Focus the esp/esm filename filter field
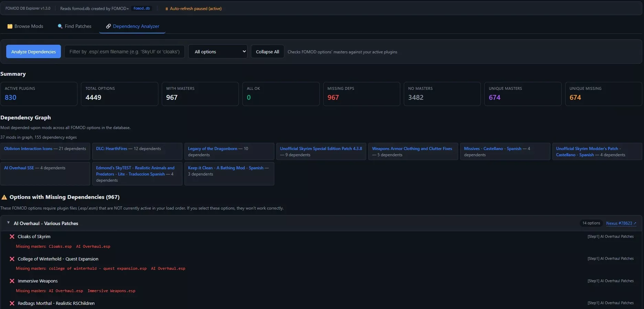This screenshot has width=644, height=309. pyautogui.click(x=125, y=52)
